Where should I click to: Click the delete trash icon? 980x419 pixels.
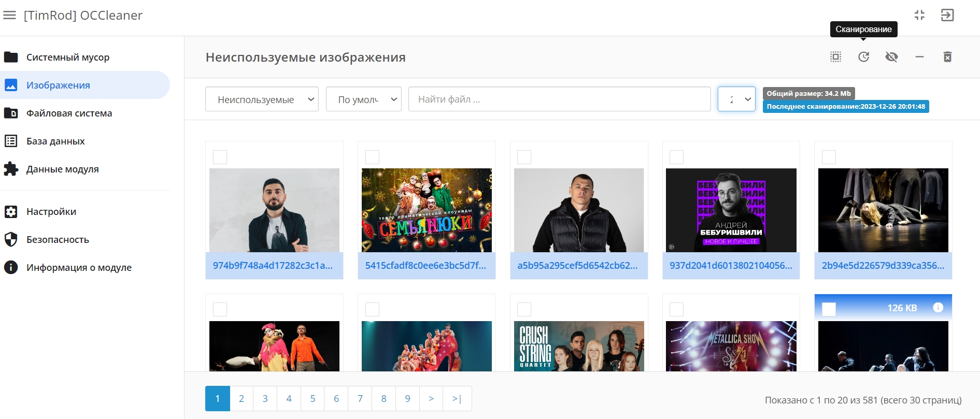click(x=947, y=57)
